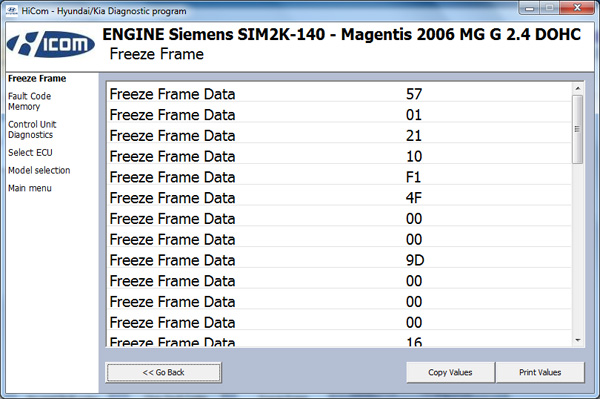Click the ENGINE Siemens SIM2K-140 heading

[341, 34]
